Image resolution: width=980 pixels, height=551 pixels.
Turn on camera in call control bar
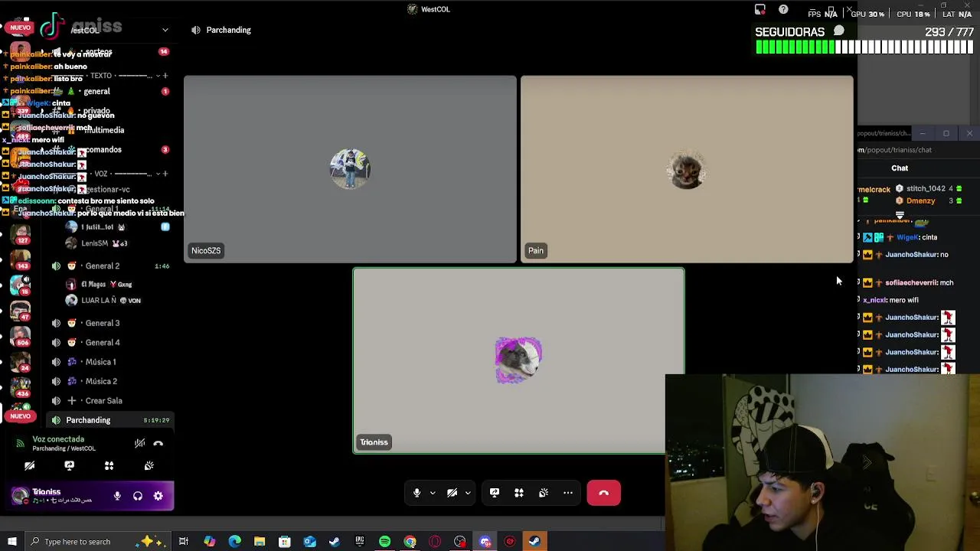[452, 493]
